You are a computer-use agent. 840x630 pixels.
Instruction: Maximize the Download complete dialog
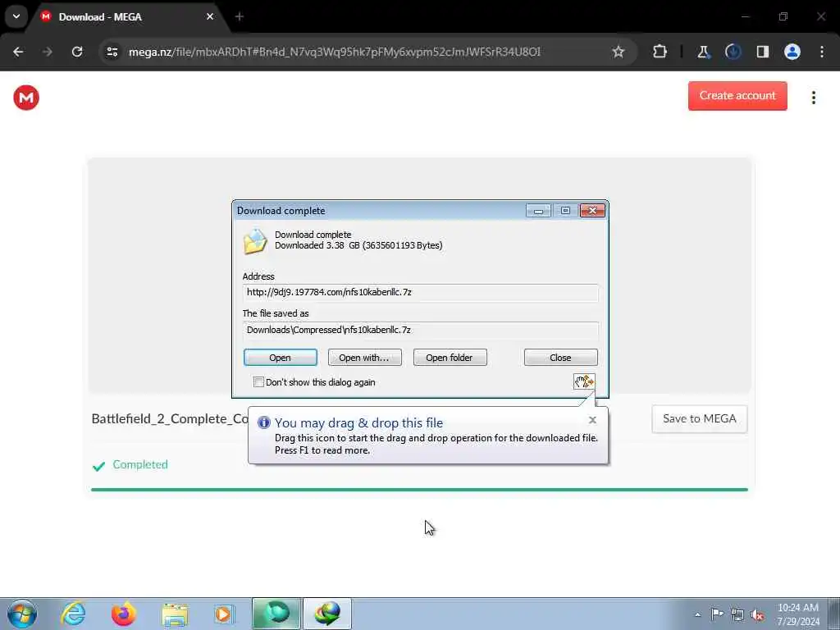(x=565, y=211)
